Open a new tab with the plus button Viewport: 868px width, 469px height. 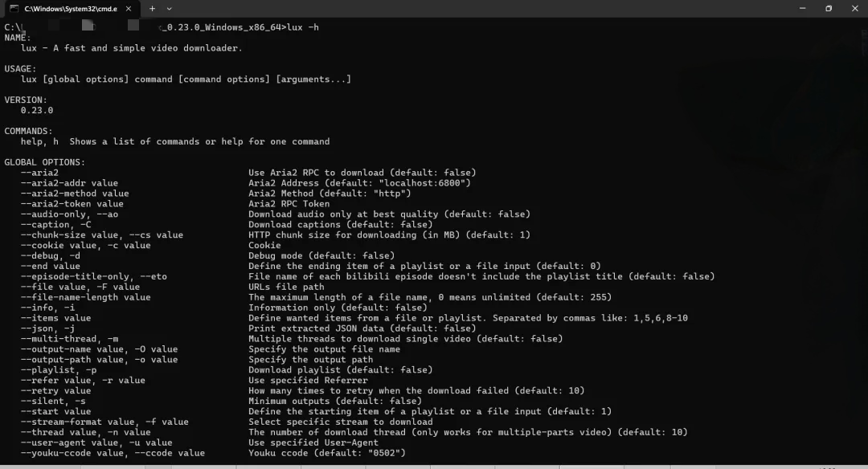tap(152, 8)
